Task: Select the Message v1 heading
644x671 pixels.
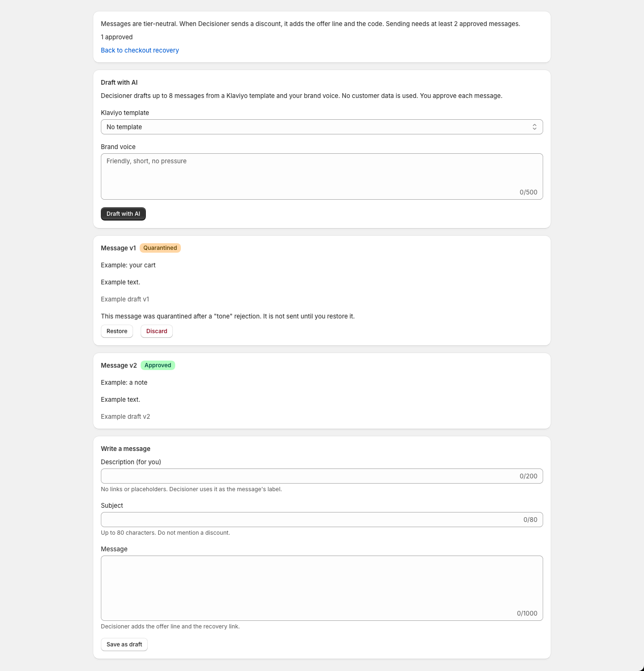Action: coord(118,248)
